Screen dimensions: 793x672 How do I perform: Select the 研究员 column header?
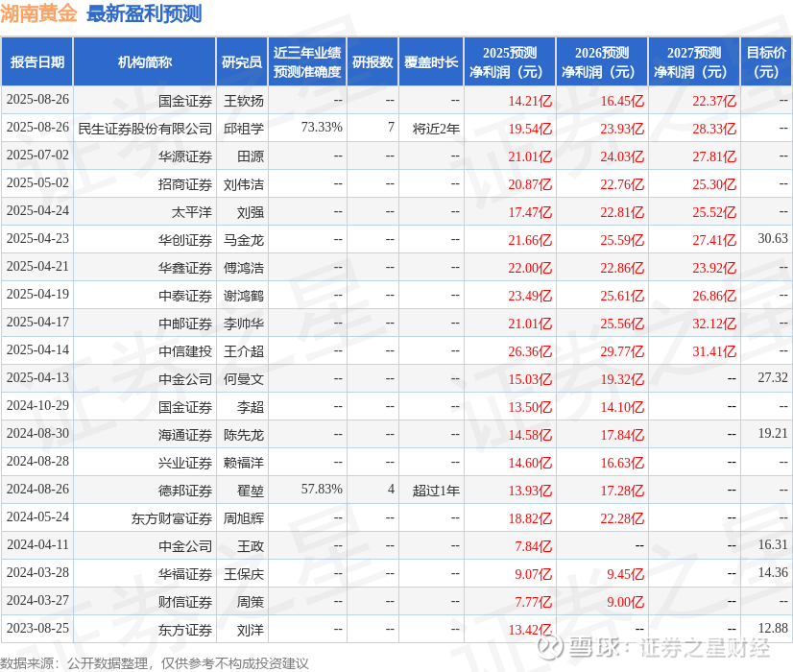coord(242,61)
